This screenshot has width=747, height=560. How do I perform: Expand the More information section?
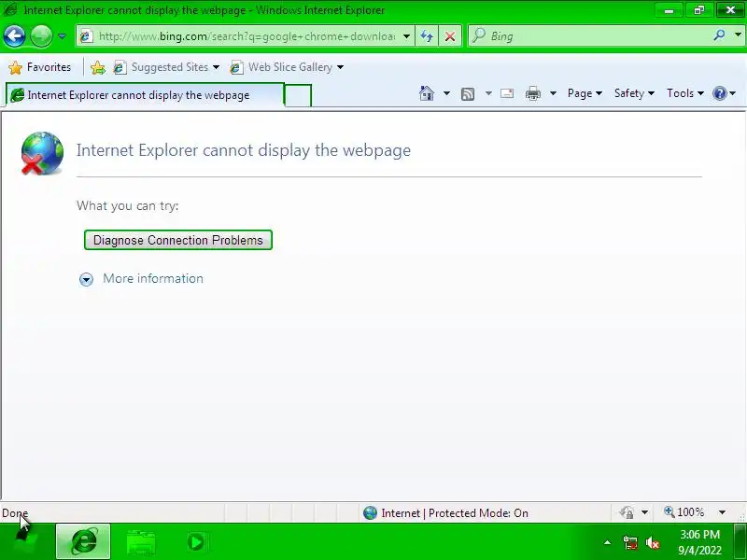[x=86, y=279]
